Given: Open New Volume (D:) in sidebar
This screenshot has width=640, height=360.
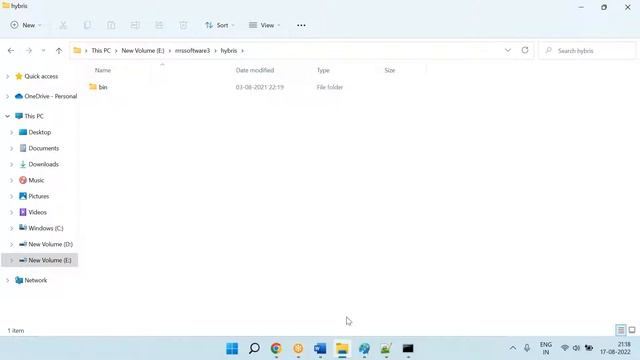Looking at the screenshot, I should click(46, 244).
